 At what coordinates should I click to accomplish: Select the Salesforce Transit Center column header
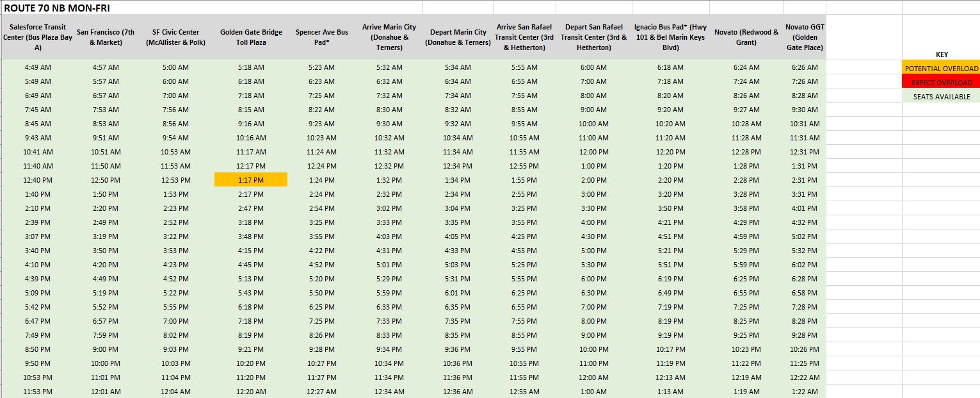(38, 37)
